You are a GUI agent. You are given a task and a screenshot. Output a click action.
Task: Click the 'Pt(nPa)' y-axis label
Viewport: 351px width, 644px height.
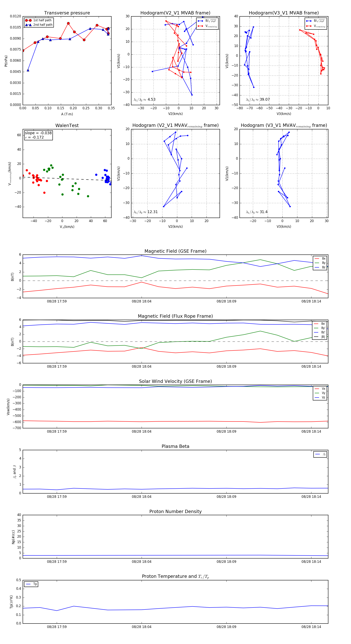click(6, 61)
